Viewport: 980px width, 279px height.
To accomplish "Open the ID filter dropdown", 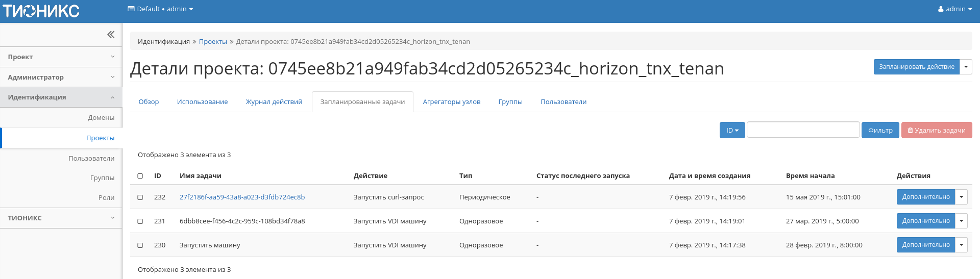I will [x=732, y=131].
